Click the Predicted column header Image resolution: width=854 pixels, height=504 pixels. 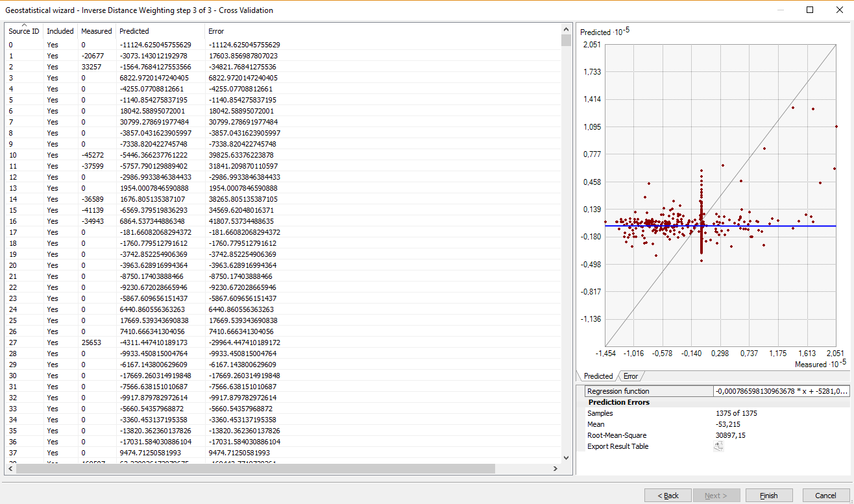[x=134, y=31]
